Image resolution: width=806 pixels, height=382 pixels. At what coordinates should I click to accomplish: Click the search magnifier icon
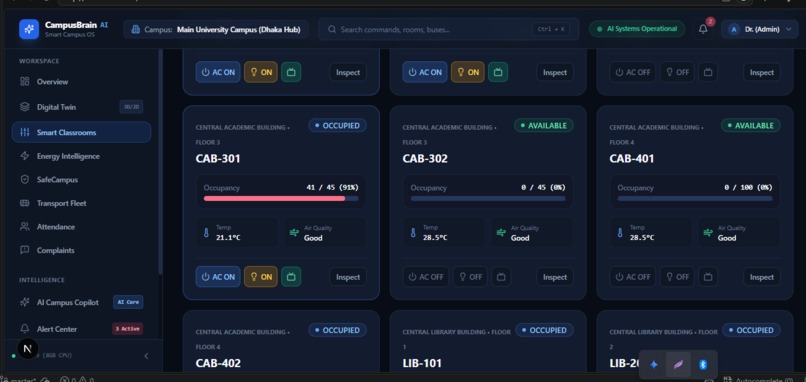(332, 29)
